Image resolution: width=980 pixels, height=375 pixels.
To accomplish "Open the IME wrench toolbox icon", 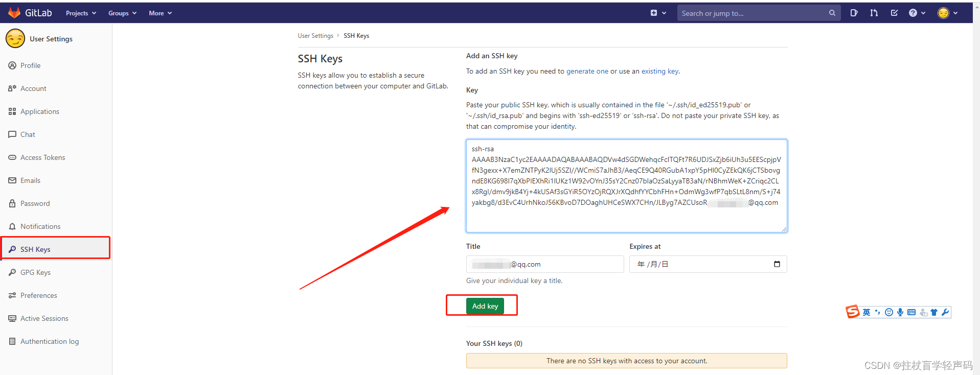I will (945, 312).
